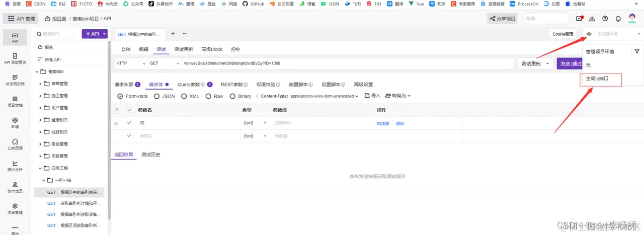
Task: Switch to 文档 tab
Action: pyautogui.click(x=126, y=49)
